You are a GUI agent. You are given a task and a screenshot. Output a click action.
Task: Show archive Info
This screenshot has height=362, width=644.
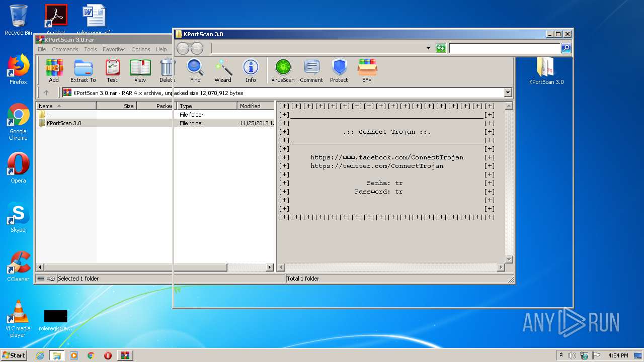[251, 70]
